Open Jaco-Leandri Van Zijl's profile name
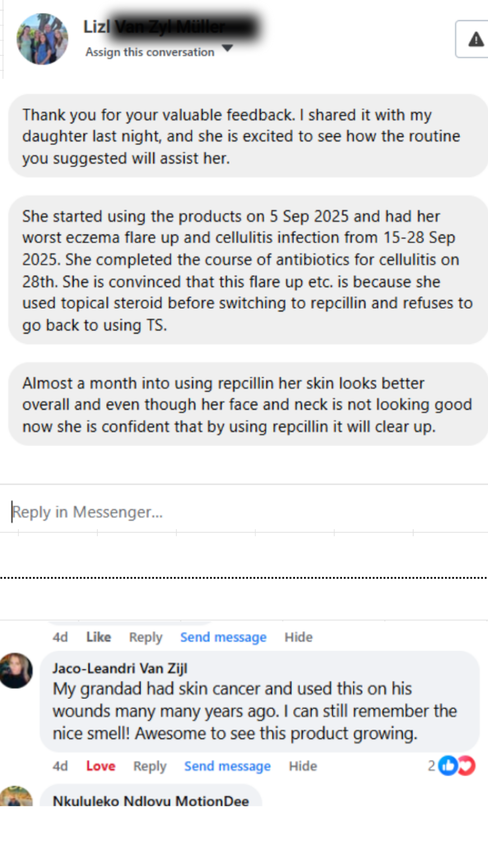 point(120,668)
